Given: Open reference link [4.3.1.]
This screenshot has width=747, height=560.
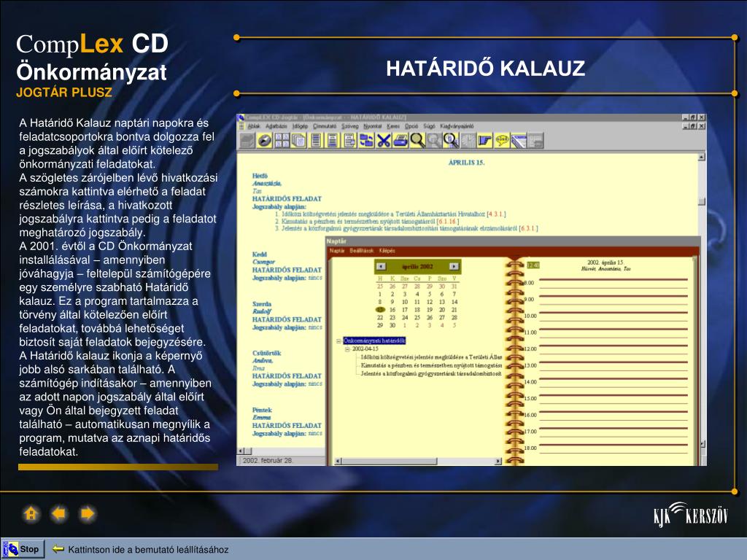Looking at the screenshot, I should tap(496, 214).
